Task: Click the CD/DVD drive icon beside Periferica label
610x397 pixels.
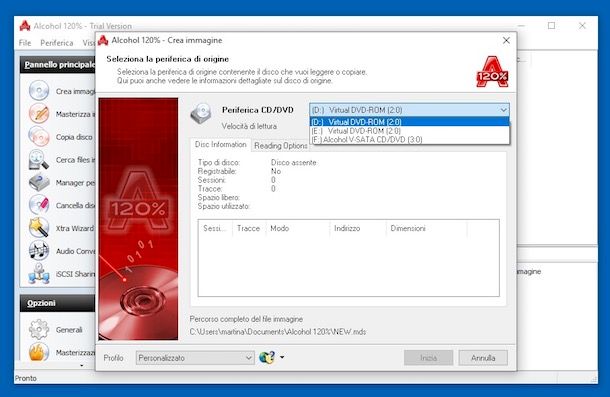Action: click(x=201, y=113)
